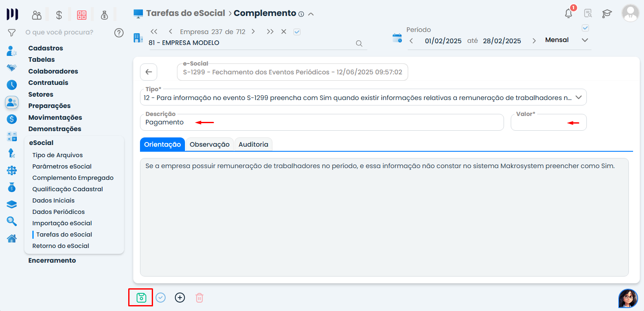Open the Colaboradores menu

click(x=53, y=71)
